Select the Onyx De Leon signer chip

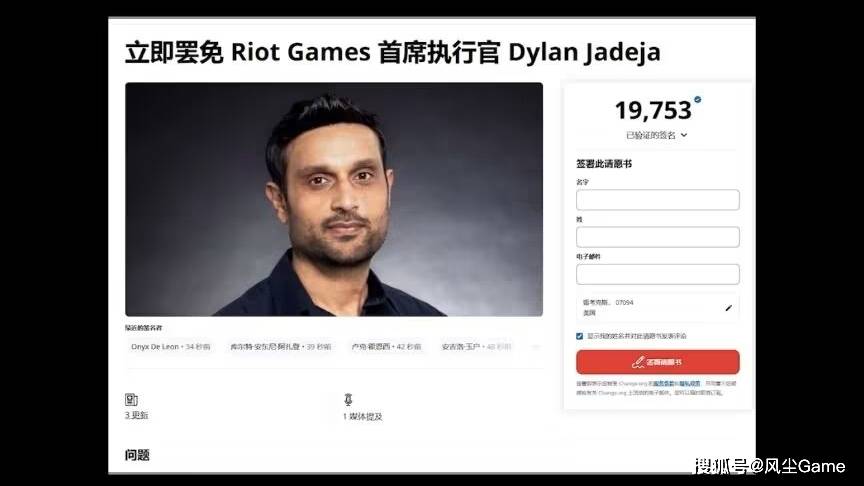click(170, 347)
